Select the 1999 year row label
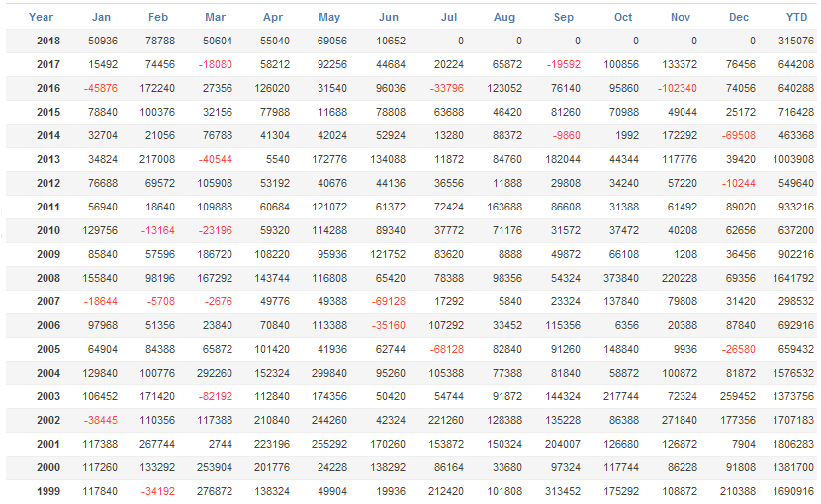Viewport: 821px width, 504px height. click(48, 491)
